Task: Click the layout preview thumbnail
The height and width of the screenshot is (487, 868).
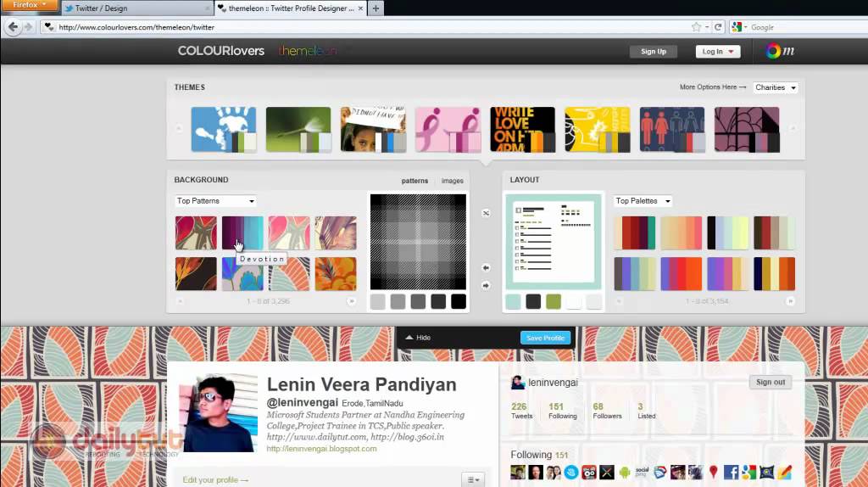Action: click(554, 242)
